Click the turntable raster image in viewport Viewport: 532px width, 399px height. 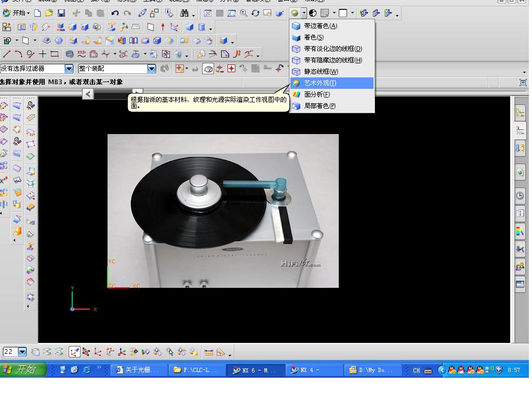223,211
